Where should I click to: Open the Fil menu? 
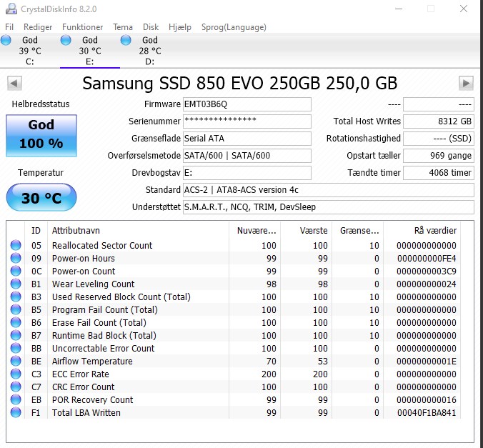(x=9, y=27)
